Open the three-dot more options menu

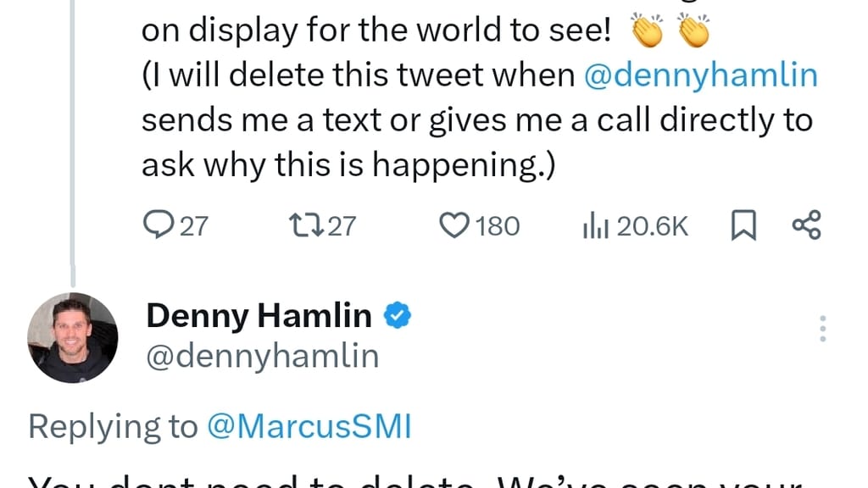pyautogui.click(x=822, y=329)
